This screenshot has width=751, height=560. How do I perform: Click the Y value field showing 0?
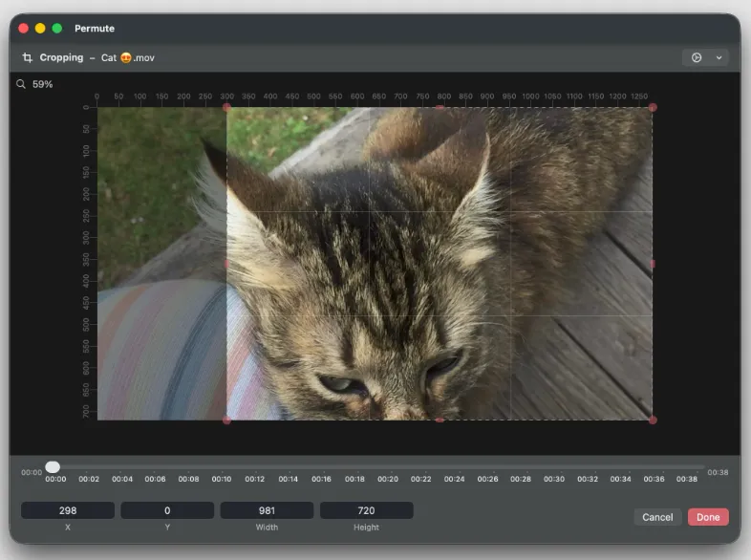click(x=167, y=510)
